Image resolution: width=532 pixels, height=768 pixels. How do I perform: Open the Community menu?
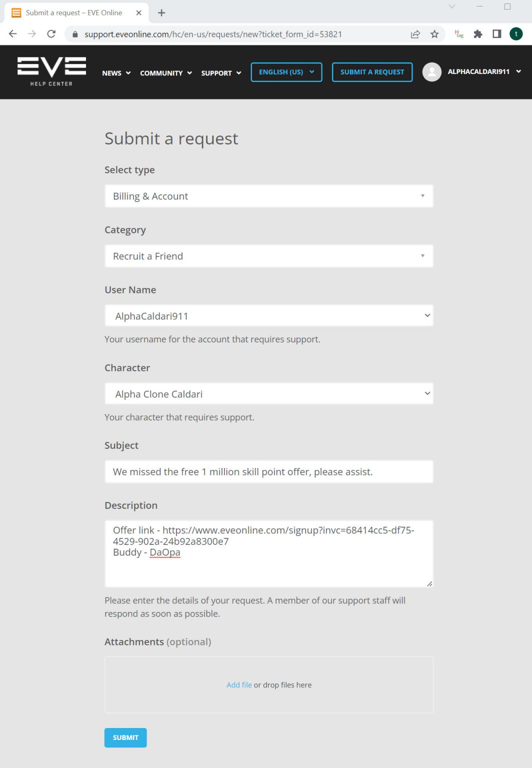coord(165,73)
